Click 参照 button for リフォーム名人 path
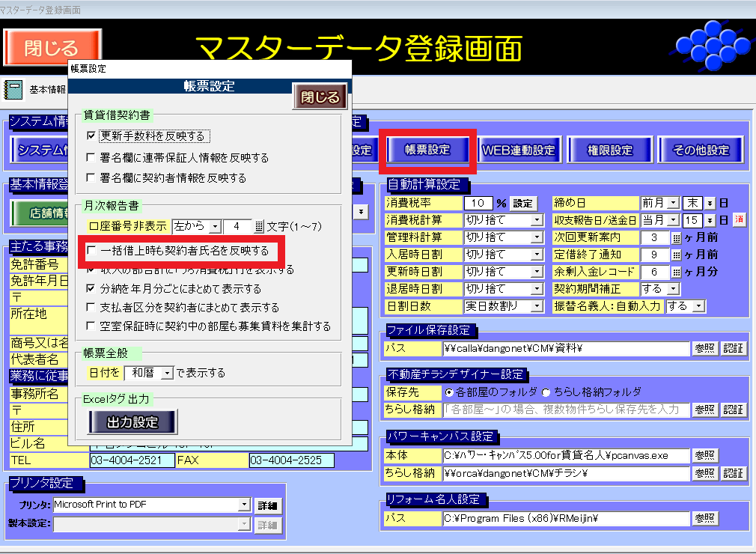Screen dimensions: 756x554 pos(704,518)
